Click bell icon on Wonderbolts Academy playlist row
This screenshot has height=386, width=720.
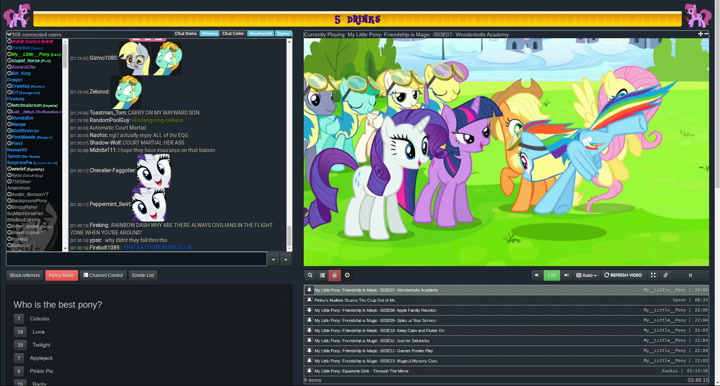click(309, 290)
